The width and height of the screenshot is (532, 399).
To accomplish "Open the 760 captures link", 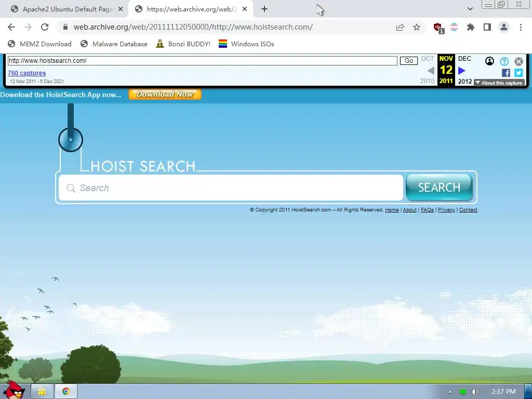I will (27, 73).
